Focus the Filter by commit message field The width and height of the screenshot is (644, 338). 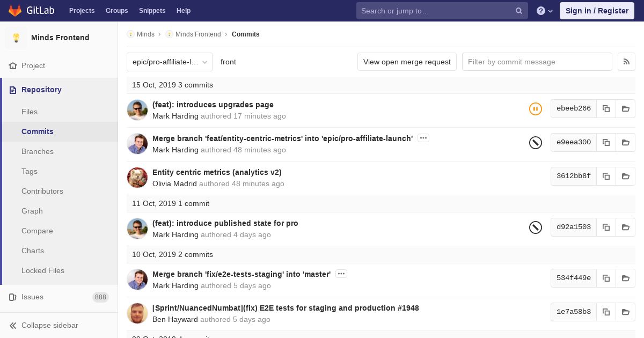537,62
